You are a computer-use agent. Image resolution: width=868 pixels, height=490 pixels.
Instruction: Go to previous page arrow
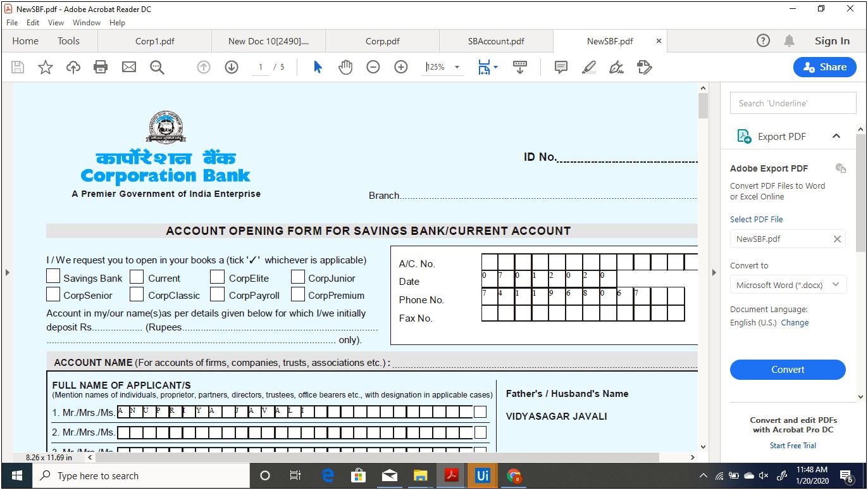[204, 67]
